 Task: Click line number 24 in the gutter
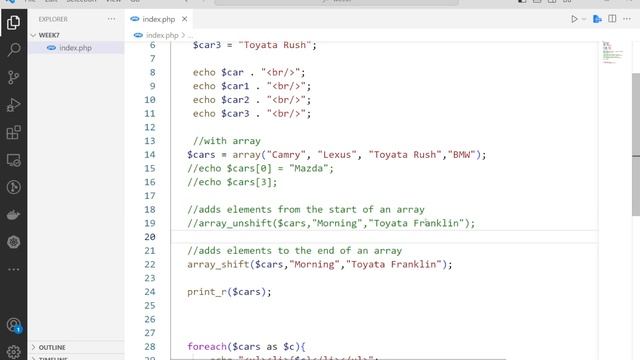click(150, 292)
